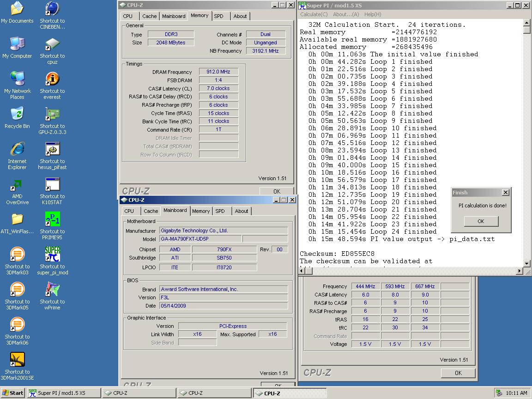
Task: Click the DRAM Frequency 912.0 MHz field
Action: click(x=218, y=72)
